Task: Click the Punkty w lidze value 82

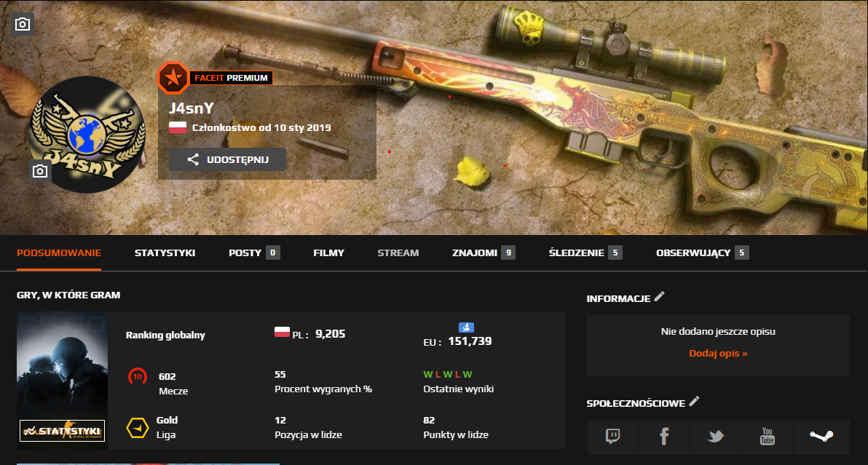Action: 429,420
